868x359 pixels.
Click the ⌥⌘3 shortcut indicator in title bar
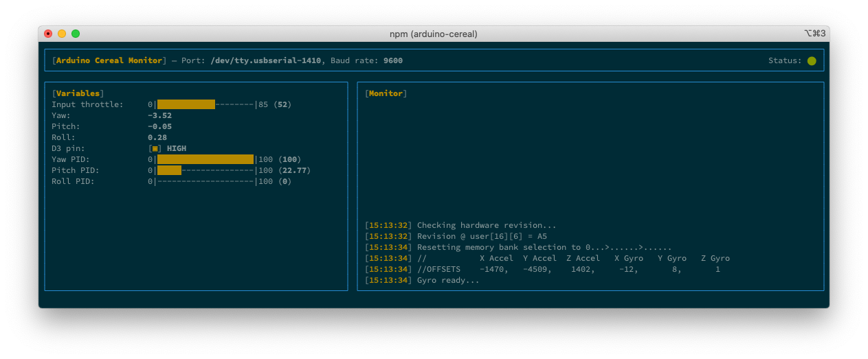[x=814, y=33]
